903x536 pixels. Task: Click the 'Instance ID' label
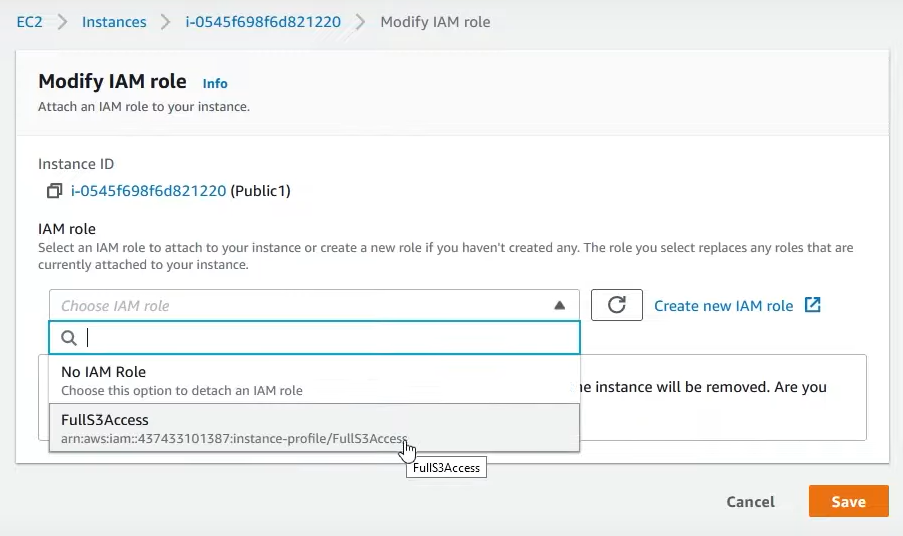click(x=76, y=164)
